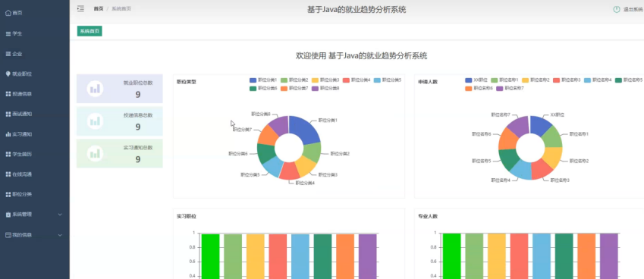The height and width of the screenshot is (279, 644).
Task: Toggle 职位分类7 legend entry
Action: click(x=294, y=88)
